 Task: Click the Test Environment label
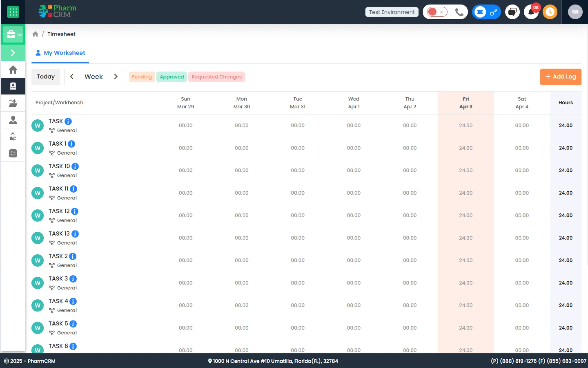[x=392, y=12]
